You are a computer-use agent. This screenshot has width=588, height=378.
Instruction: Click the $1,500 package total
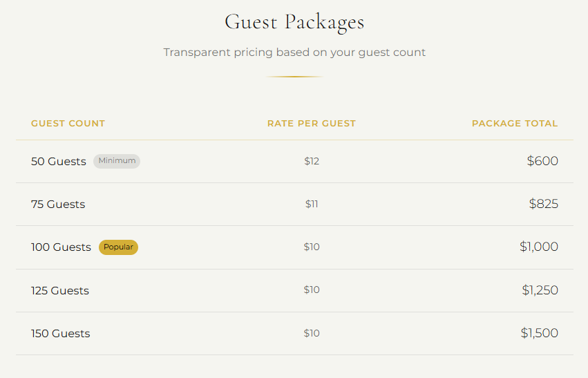[540, 333]
